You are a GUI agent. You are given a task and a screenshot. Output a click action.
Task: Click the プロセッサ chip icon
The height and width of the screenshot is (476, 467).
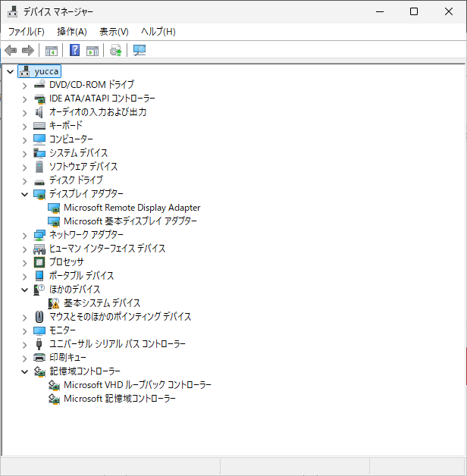click(x=39, y=262)
